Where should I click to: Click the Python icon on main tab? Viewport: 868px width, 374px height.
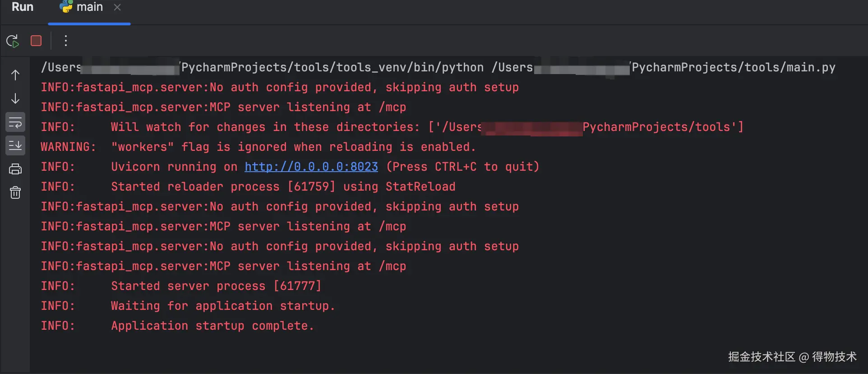coord(66,7)
